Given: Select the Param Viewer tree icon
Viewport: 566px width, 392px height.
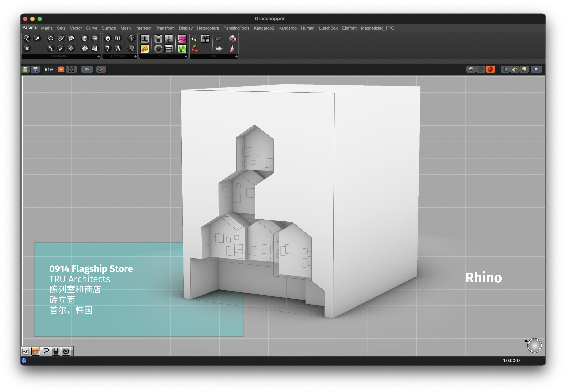Looking at the screenshot, I should click(205, 38).
